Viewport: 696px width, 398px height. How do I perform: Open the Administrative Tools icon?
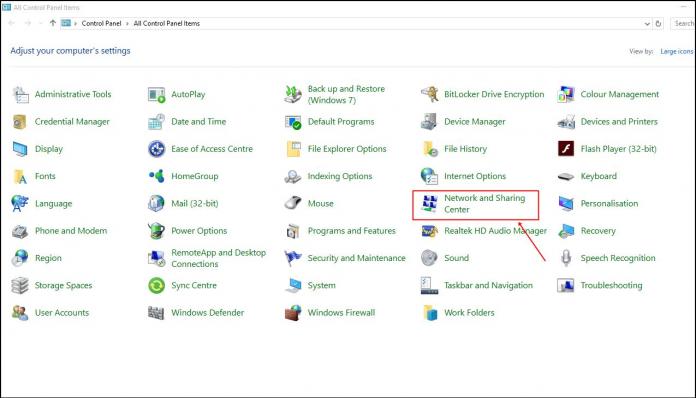click(20, 95)
